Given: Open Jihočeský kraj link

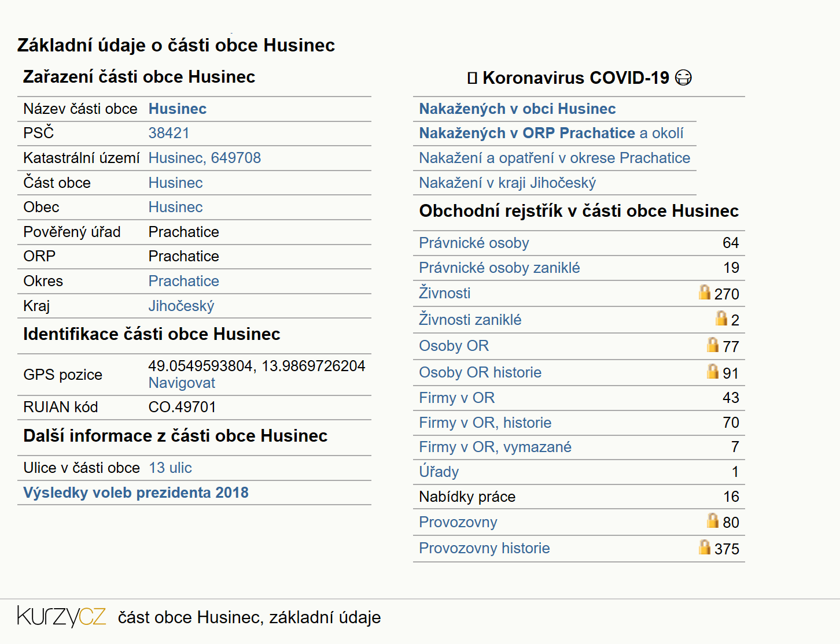Looking at the screenshot, I should click(181, 306).
